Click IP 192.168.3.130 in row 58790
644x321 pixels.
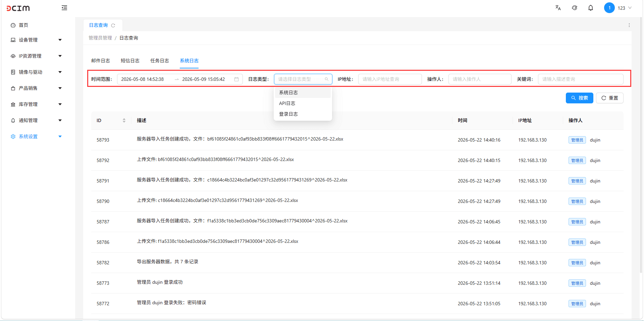coord(532,201)
